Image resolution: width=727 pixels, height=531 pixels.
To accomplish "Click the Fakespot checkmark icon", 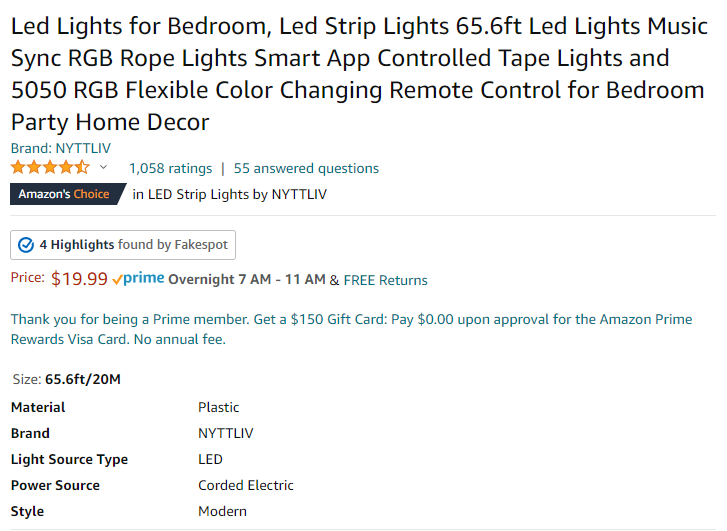I will coord(26,245).
